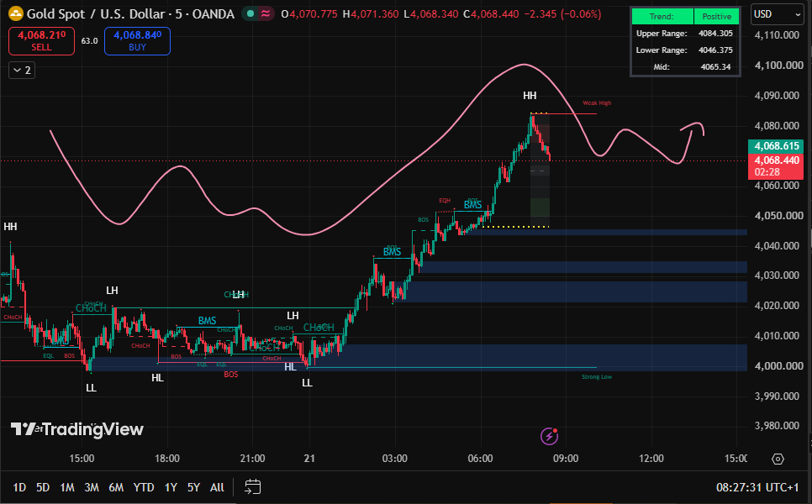Viewport: 812px width, 504px height.
Task: Click the 21 date marker on time axis
Action: [309, 459]
